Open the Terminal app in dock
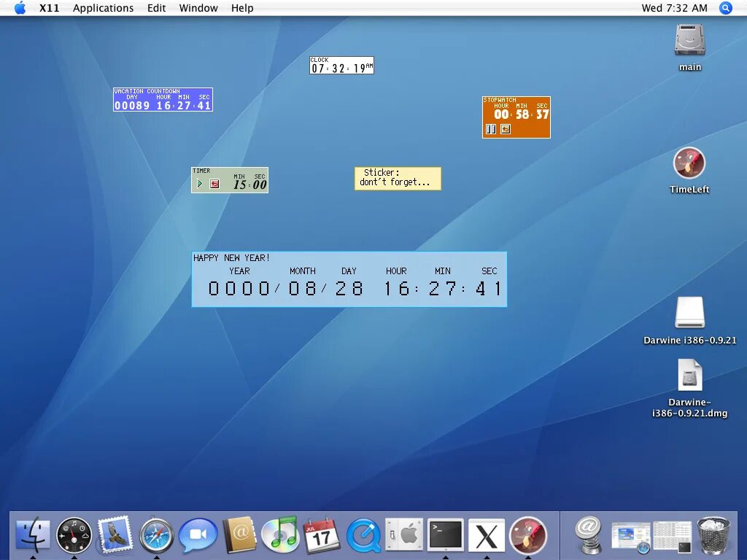 pyautogui.click(x=446, y=534)
